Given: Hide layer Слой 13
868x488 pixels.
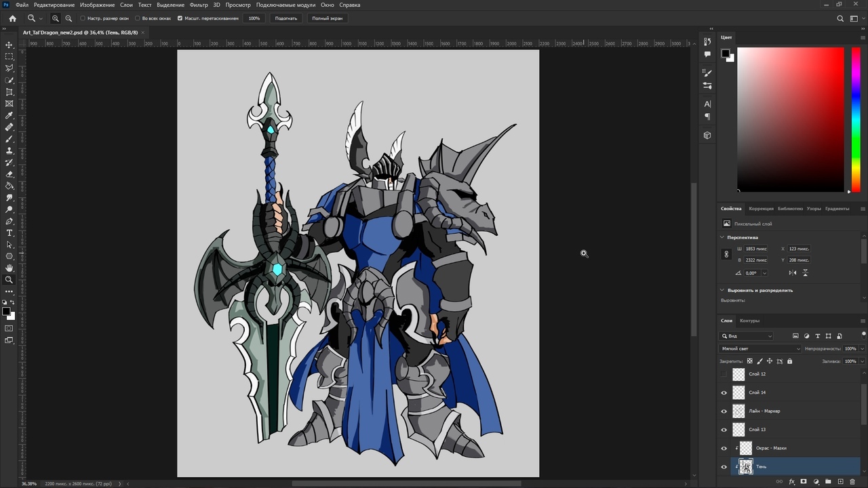Looking at the screenshot, I should tap(724, 430).
